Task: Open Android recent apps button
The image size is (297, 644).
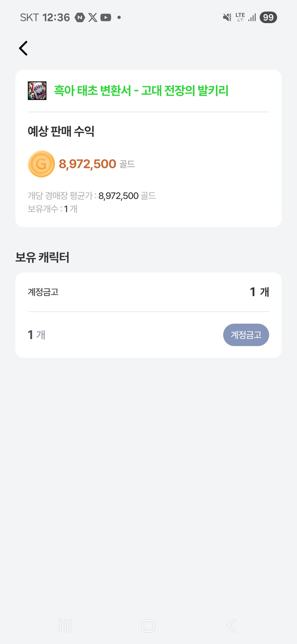Action: pyautogui.click(x=65, y=626)
